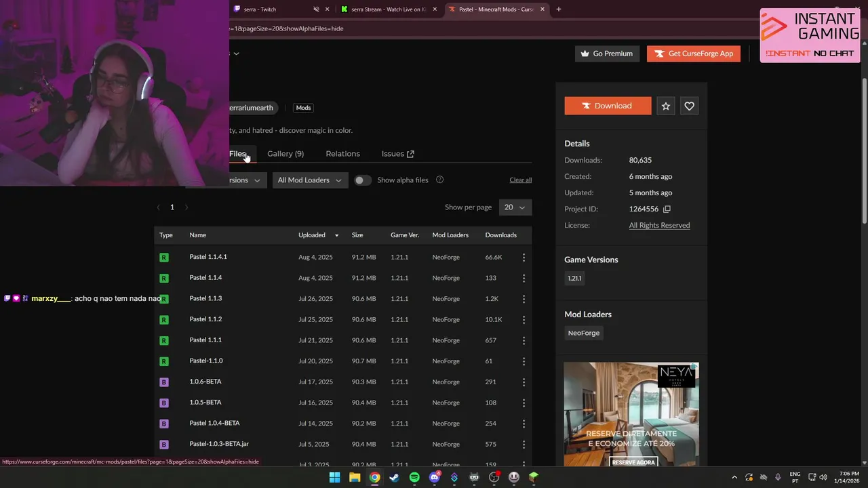The width and height of the screenshot is (868, 488).
Task: Open the All Rights Reserved license link
Action: [659, 225]
